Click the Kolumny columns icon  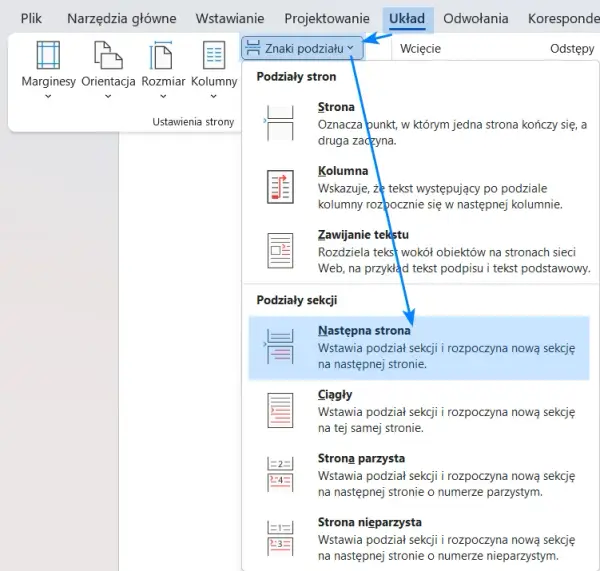[x=214, y=55]
